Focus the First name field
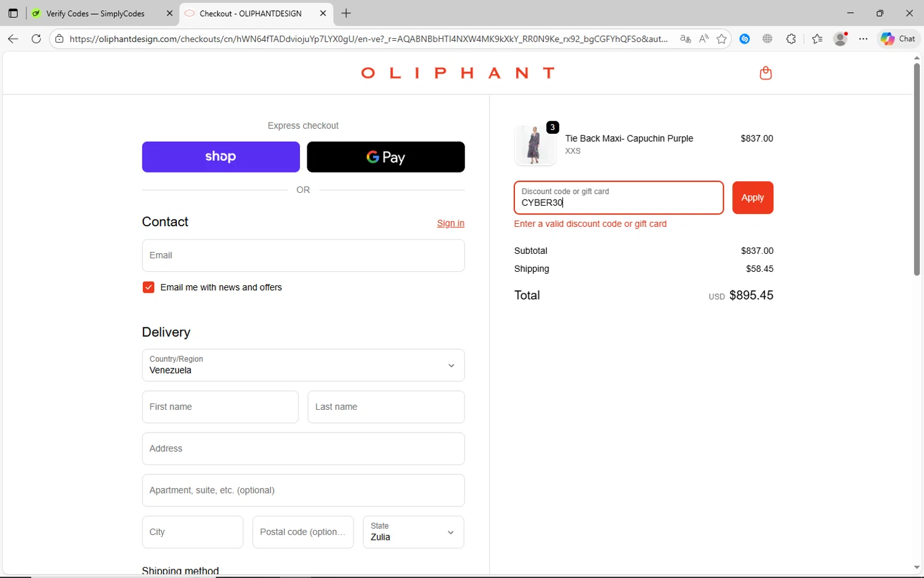The width and height of the screenshot is (924, 578). click(220, 407)
